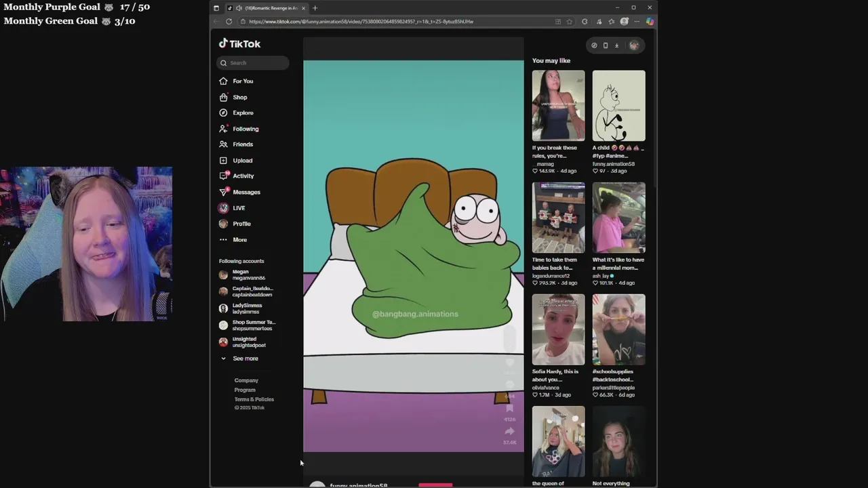Open a new browser tab
Image resolution: width=868 pixels, height=488 pixels.
pyautogui.click(x=315, y=8)
